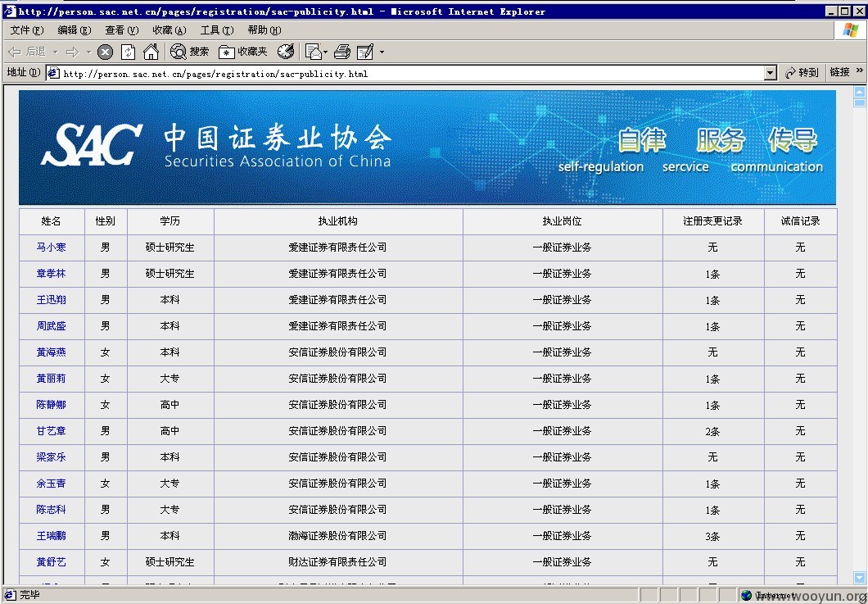This screenshot has height=604, width=868.
Task: Open the name link 甘艺章
Action: tap(51, 431)
